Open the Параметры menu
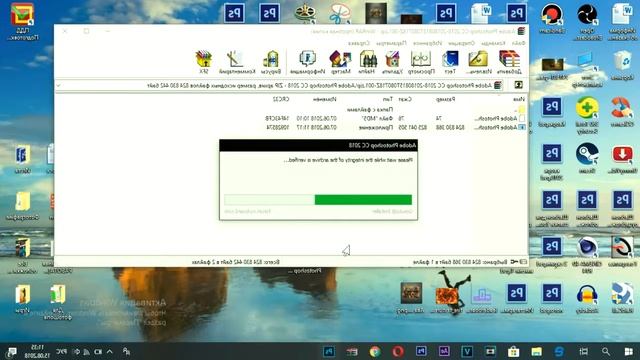 [x=391, y=43]
